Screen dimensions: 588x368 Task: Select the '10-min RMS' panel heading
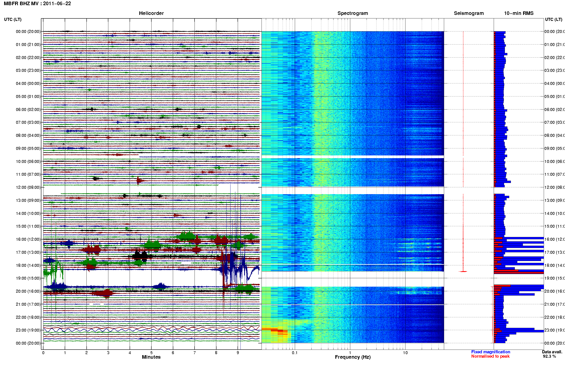pyautogui.click(x=519, y=13)
